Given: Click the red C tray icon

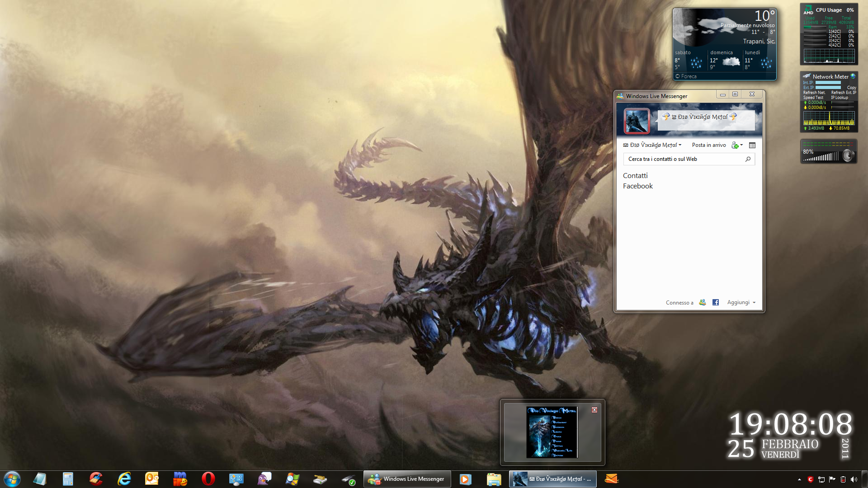Looking at the screenshot, I should pos(810,479).
